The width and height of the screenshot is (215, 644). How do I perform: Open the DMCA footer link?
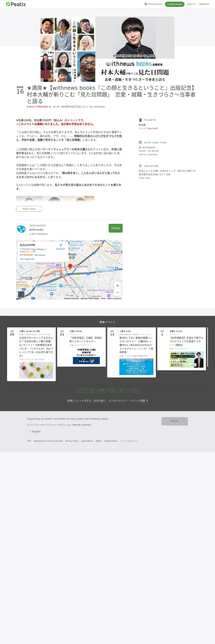click(x=98, y=441)
